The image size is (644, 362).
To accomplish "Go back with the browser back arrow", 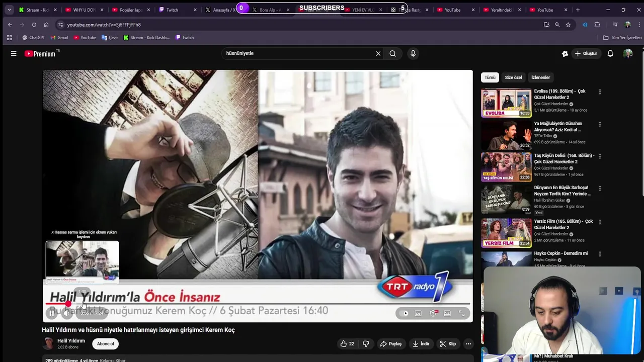I will tap(10, 25).
